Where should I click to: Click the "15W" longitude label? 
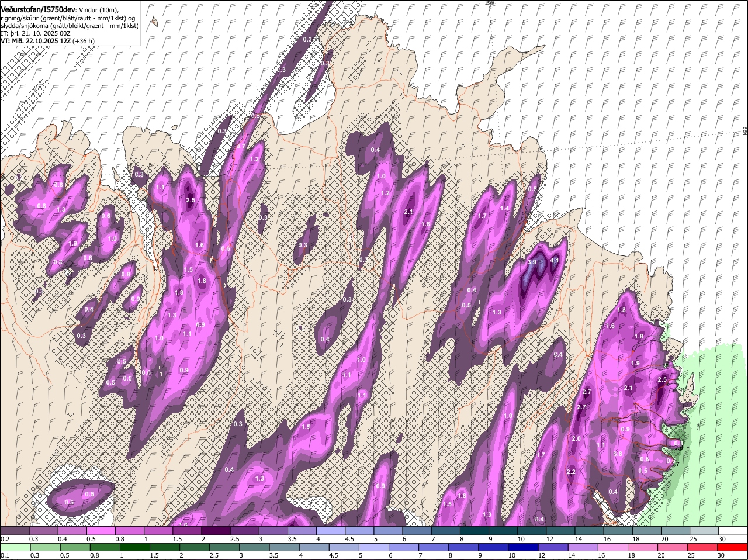coord(489,3)
